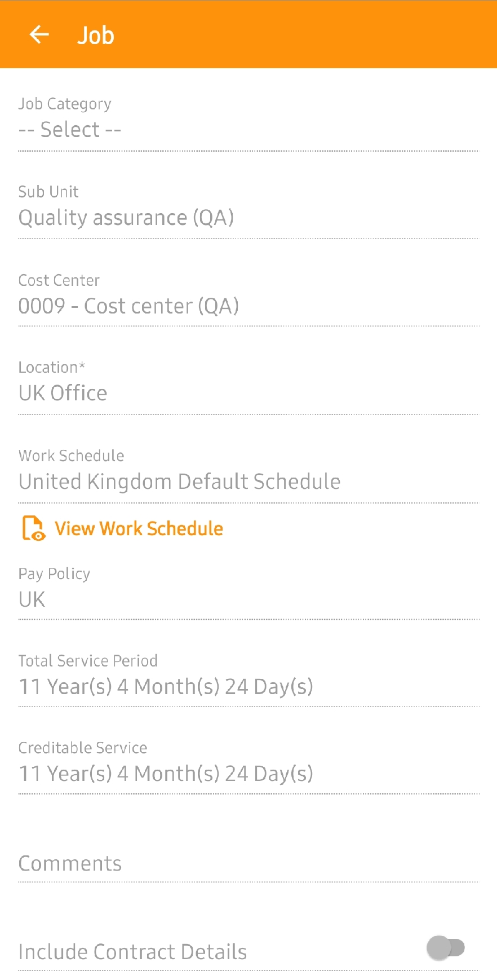Tap the Creditable Service value
Image resolution: width=497 pixels, height=980 pixels.
(166, 774)
